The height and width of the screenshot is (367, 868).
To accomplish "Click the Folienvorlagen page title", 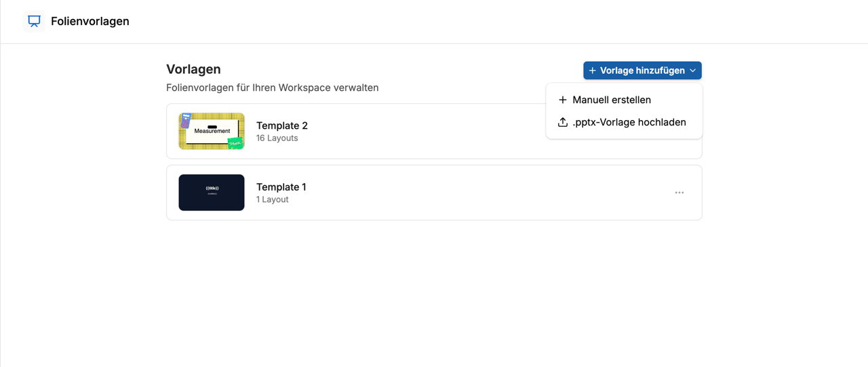I will [90, 21].
